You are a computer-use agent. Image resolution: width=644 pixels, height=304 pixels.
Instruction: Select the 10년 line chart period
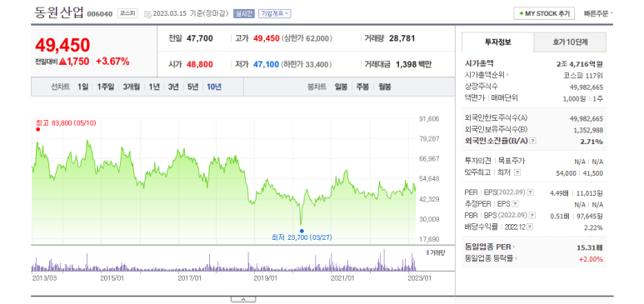[214, 87]
